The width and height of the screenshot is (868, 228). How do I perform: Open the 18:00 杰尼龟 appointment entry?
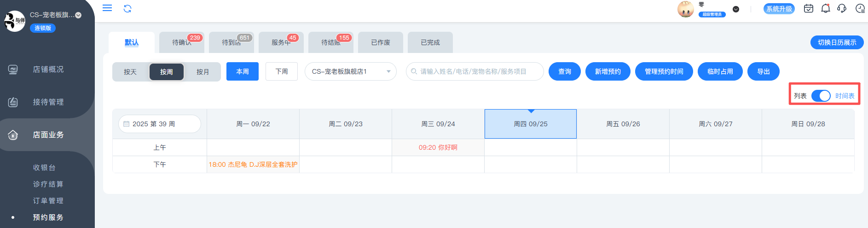coord(253,164)
